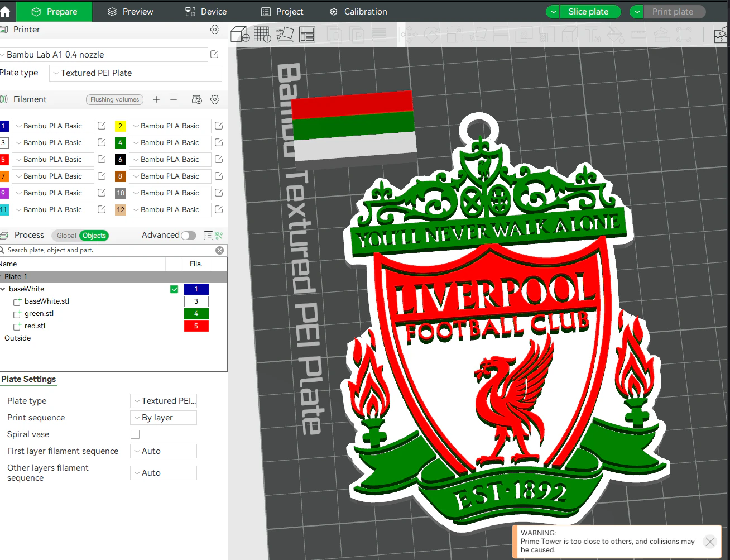
Task: Edit the Bambu Lab A1 printer preset
Action: [214, 54]
